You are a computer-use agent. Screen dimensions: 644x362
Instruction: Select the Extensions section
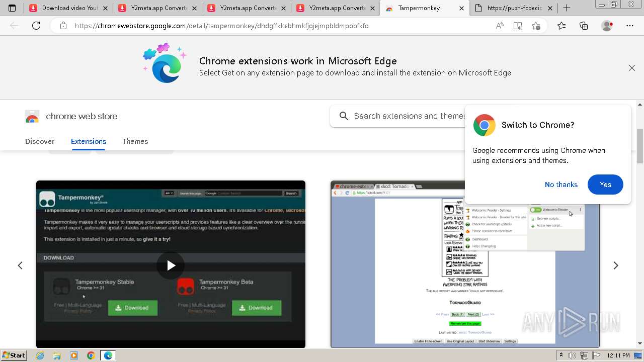coord(89,141)
